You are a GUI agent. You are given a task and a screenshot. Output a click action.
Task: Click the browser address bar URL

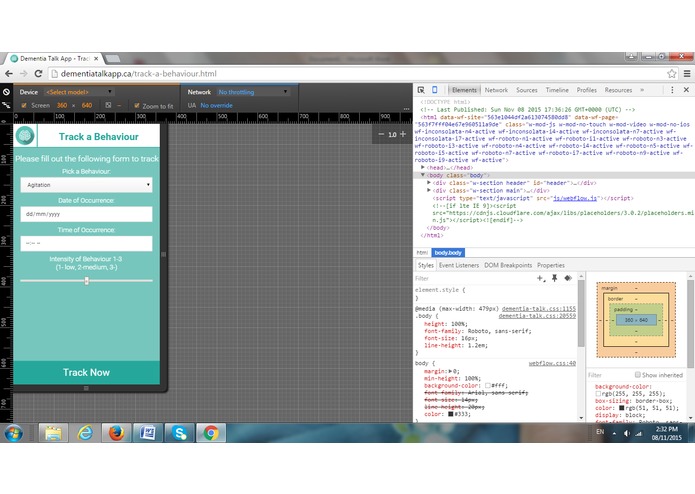pos(139,74)
